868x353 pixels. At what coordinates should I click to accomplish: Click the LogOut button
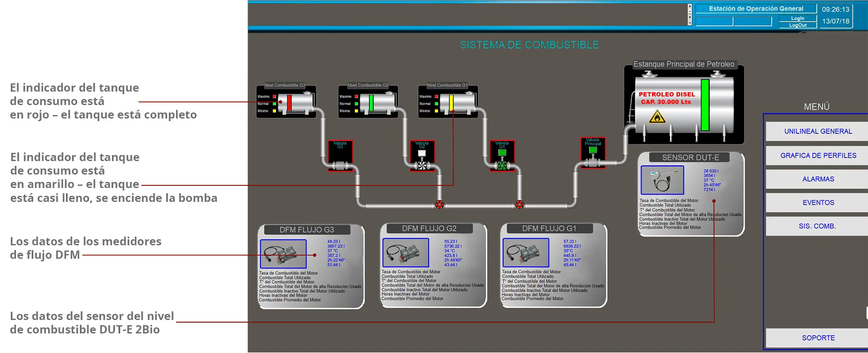click(x=798, y=25)
